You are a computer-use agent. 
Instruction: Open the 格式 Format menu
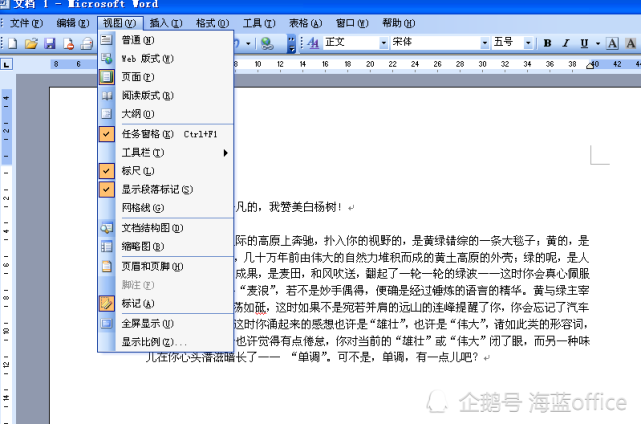tap(212, 23)
